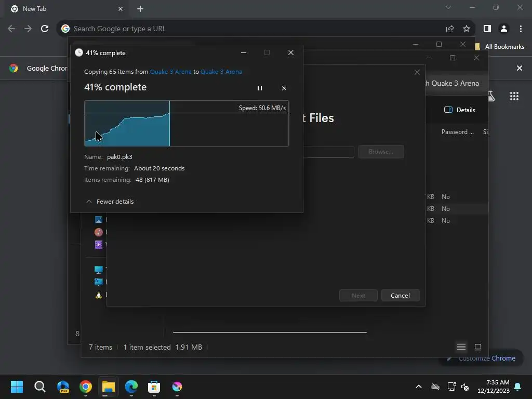Close the New Tab tab

coord(121,9)
